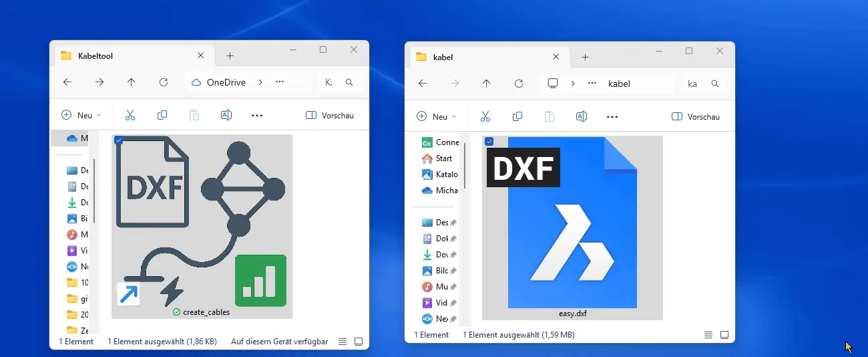Viewport: 868px width, 357px height.
Task: Toggle Vorschau preview pane in Kabeltool window
Action: (x=330, y=115)
